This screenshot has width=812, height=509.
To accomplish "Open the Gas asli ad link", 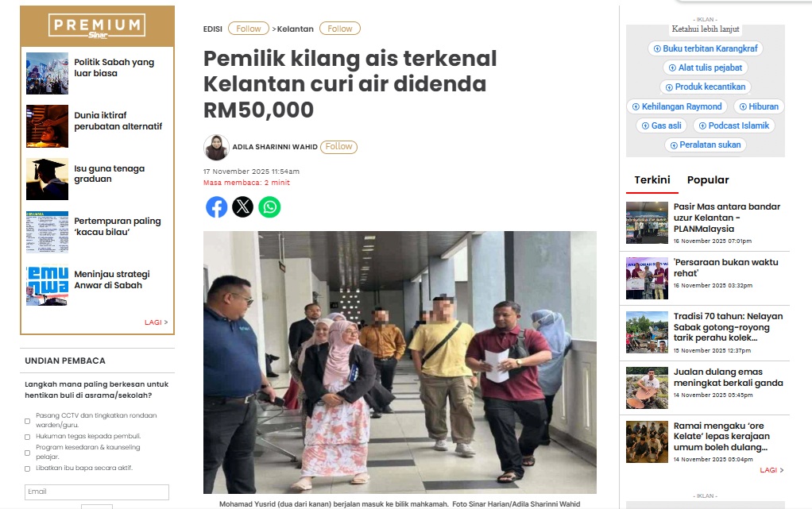I will 661,125.
